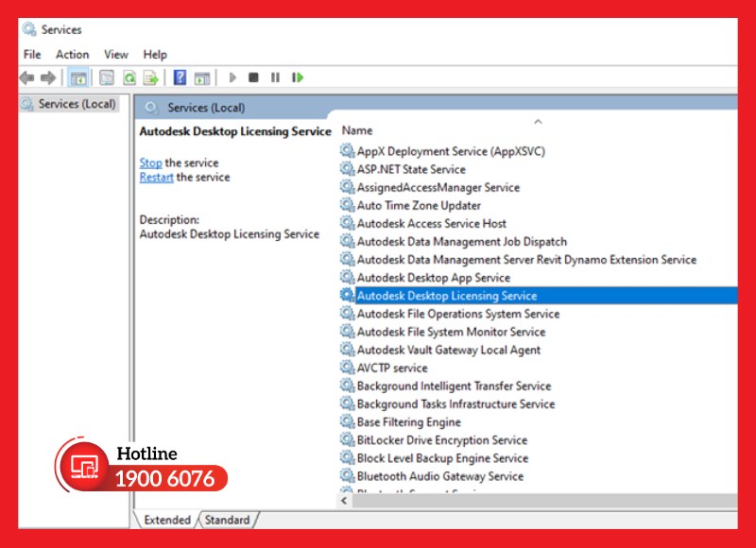This screenshot has height=548, width=756.
Task: Open Help with the blue question mark icon
Action: pos(180,77)
